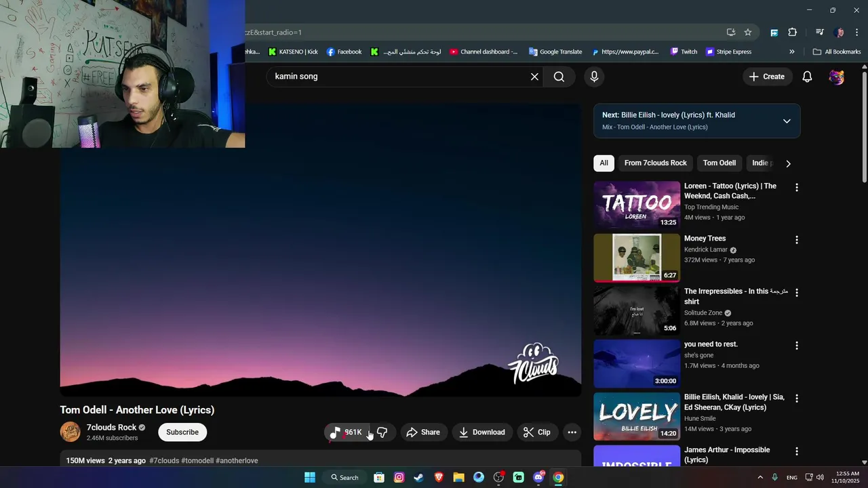Open options for James Arthur Impossible video
The image size is (868, 488).
[797, 451]
